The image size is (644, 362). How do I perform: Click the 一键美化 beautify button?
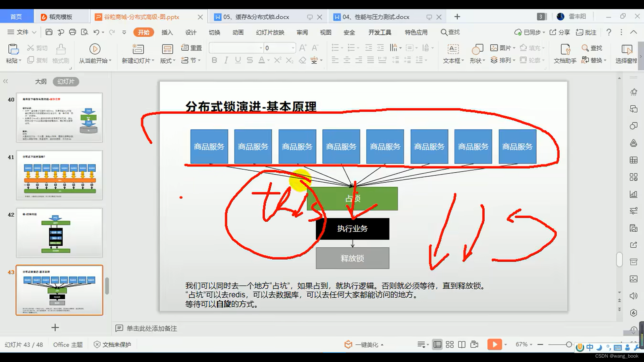tap(362, 344)
